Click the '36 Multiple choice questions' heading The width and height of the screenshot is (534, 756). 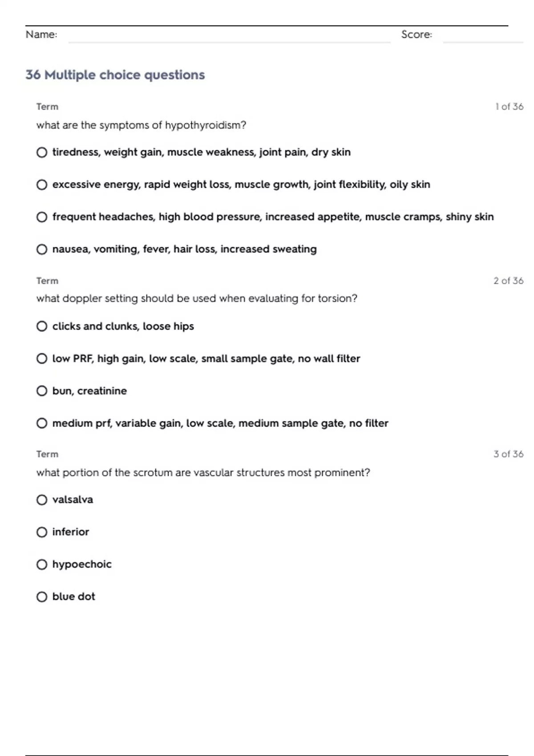coord(115,75)
